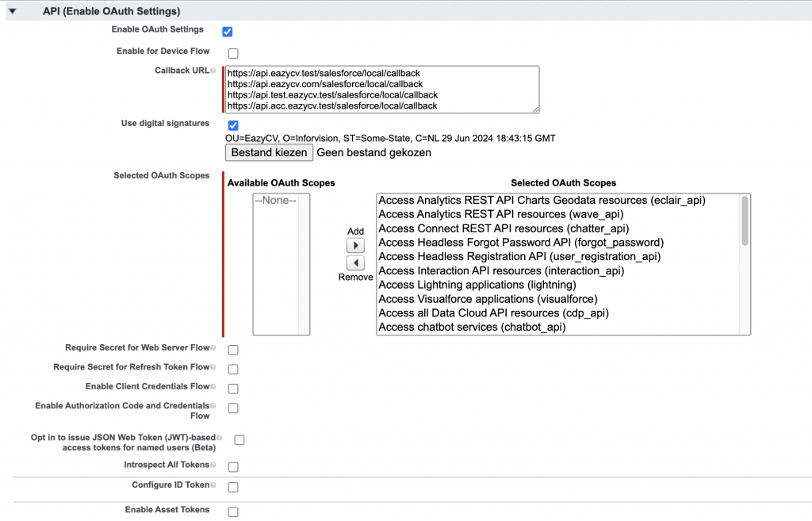Click the Add arrow for OAuth scopes
The width and height of the screenshot is (812, 521).
click(355, 246)
